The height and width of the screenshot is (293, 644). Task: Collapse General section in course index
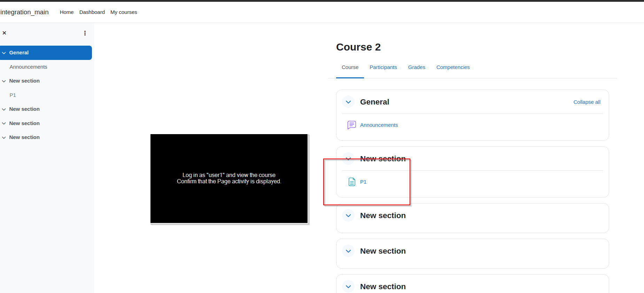[x=4, y=53]
